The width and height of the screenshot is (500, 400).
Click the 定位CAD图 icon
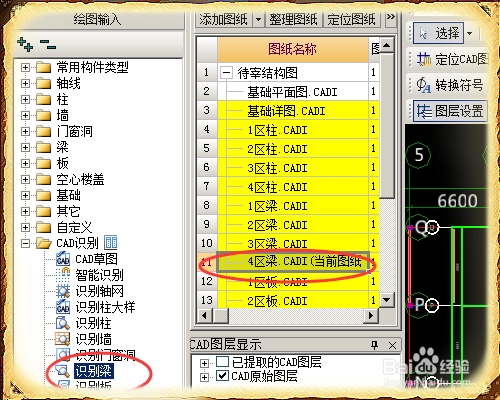tap(424, 59)
